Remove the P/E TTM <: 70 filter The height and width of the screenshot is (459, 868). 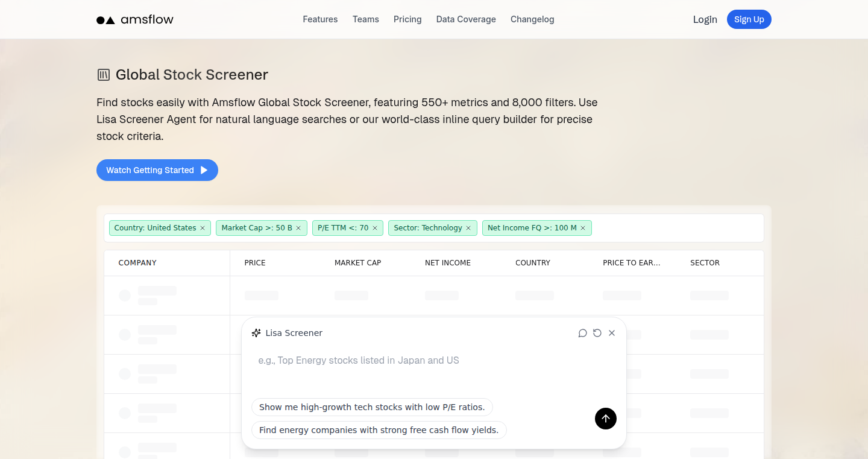point(374,228)
